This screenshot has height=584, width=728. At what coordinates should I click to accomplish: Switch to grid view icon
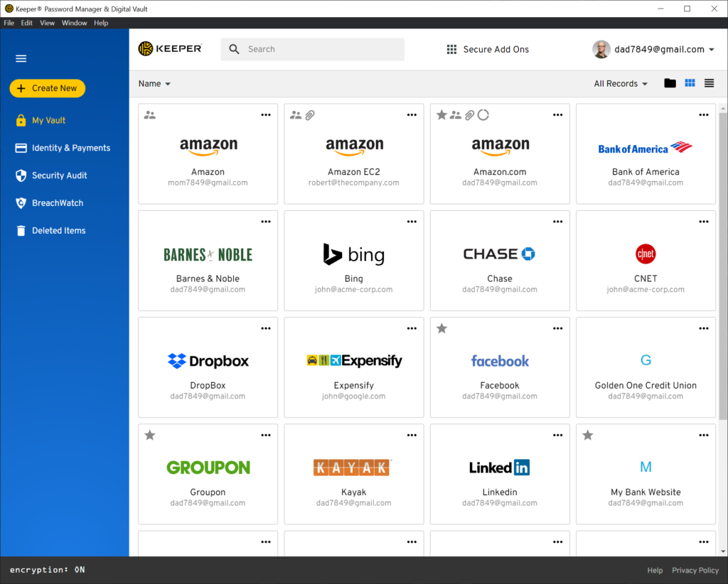pyautogui.click(x=690, y=83)
